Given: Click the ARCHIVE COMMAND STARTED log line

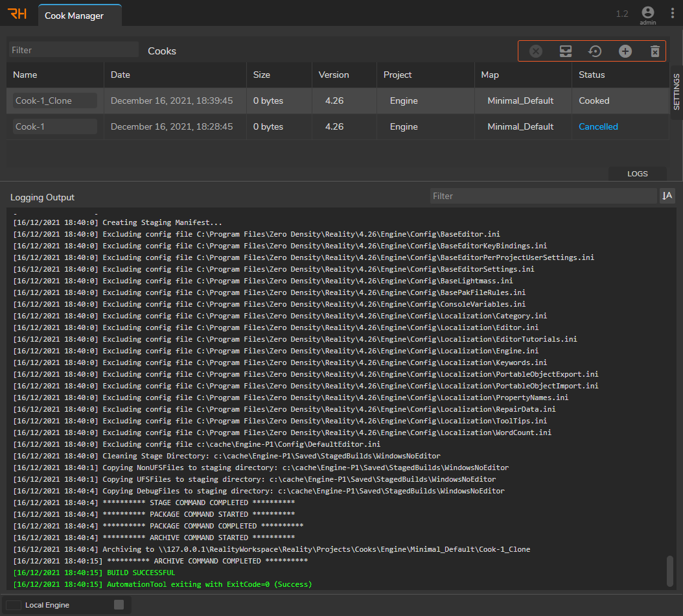Looking at the screenshot, I should 154,538.
